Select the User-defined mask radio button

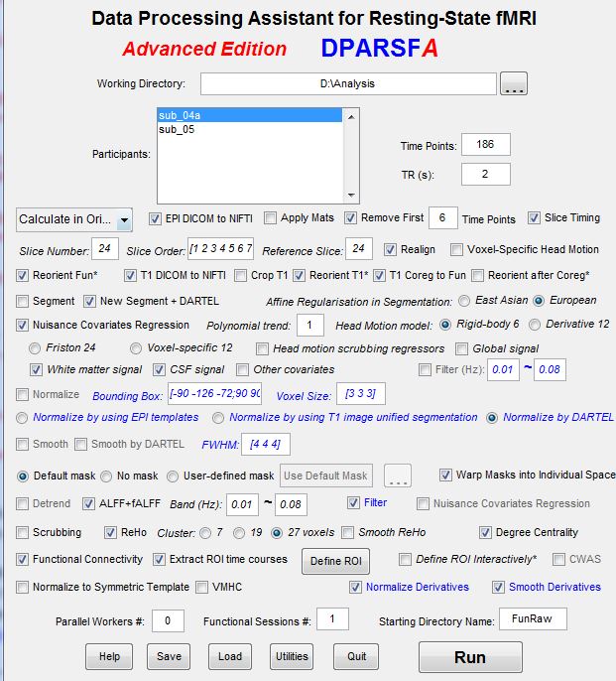(x=173, y=477)
